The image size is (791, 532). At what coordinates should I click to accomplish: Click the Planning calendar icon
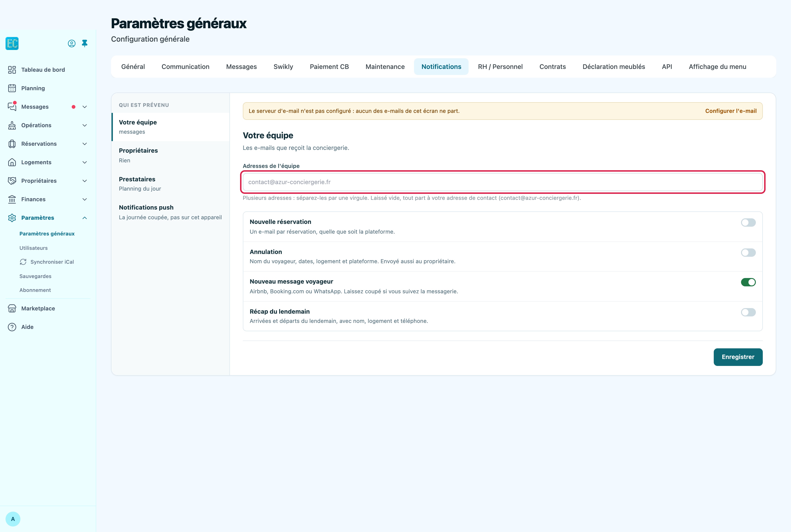click(12, 88)
